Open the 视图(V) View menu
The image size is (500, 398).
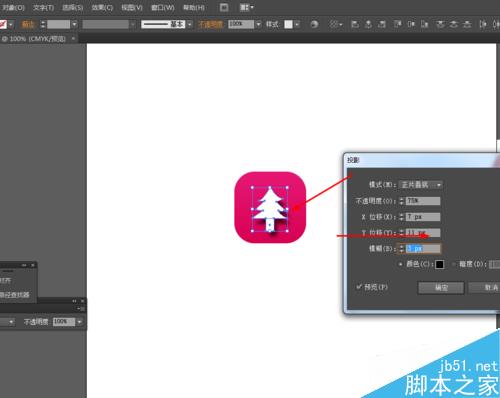132,7
